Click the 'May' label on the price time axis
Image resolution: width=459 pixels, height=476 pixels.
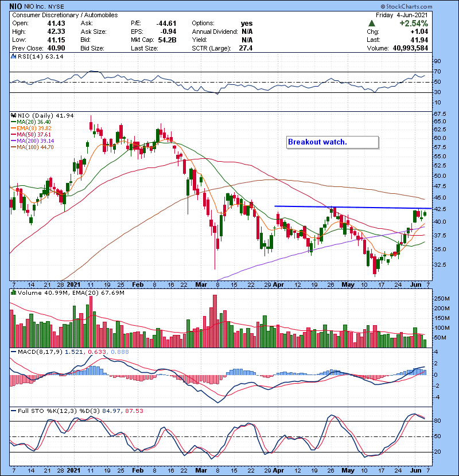(x=348, y=285)
